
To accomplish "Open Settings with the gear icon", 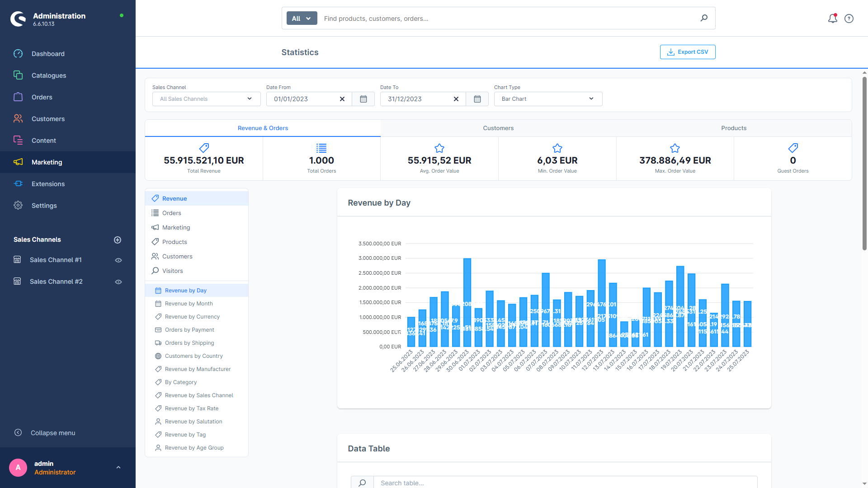I will pos(18,205).
